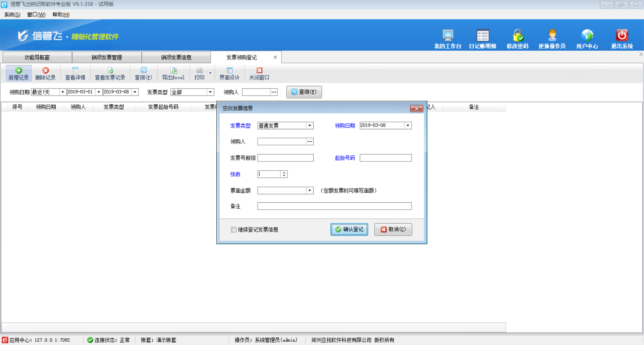Open the 系统(S) menu
This screenshot has width=644, height=345.
[11, 14]
